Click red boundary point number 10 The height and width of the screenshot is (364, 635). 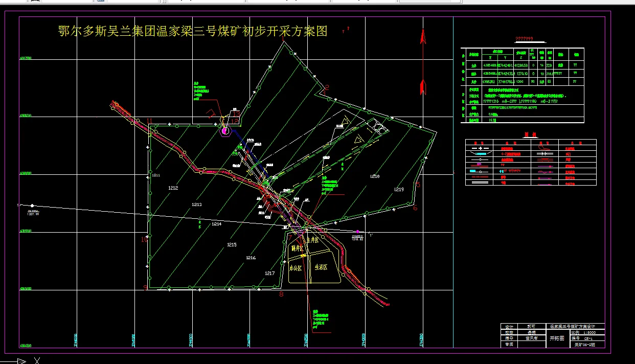tap(144, 239)
